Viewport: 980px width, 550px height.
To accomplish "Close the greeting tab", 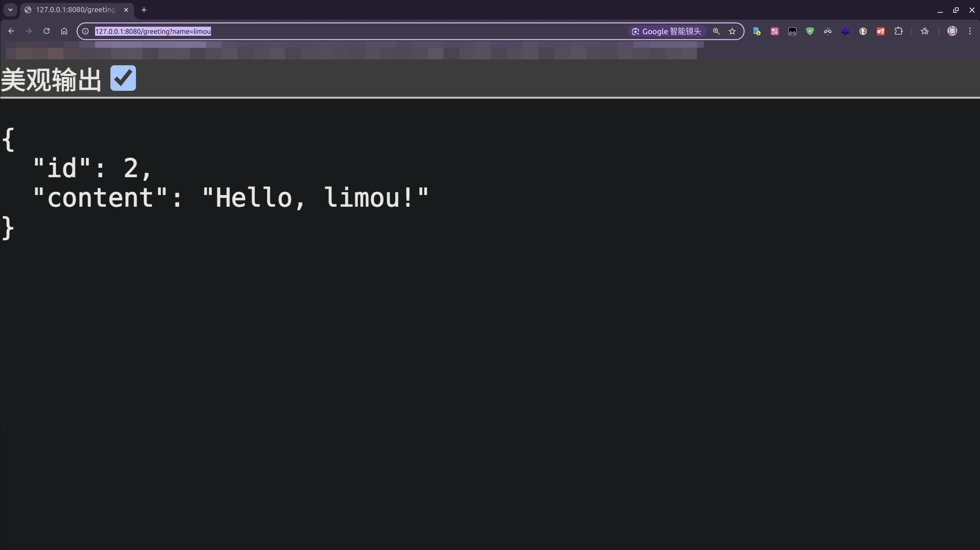I will pos(126,10).
